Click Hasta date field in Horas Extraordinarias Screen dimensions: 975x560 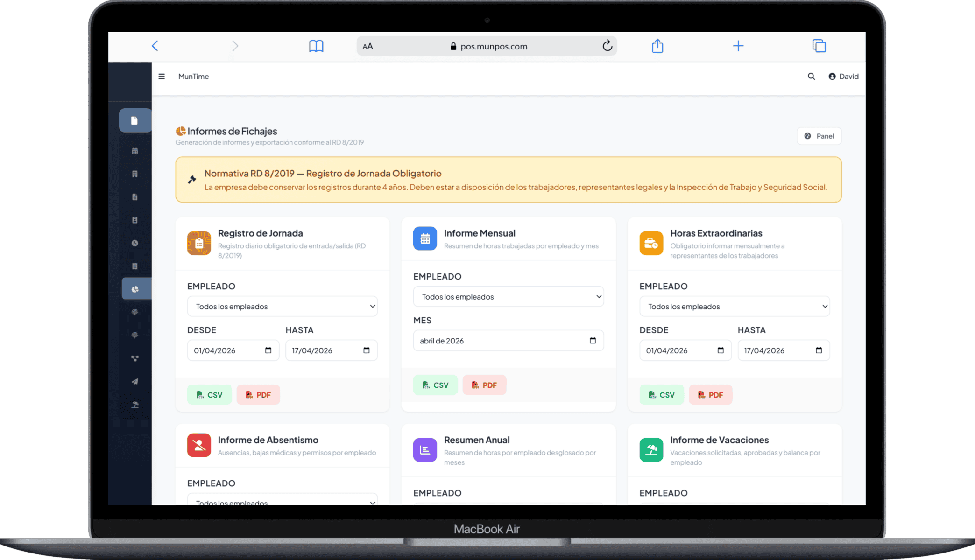(x=784, y=350)
